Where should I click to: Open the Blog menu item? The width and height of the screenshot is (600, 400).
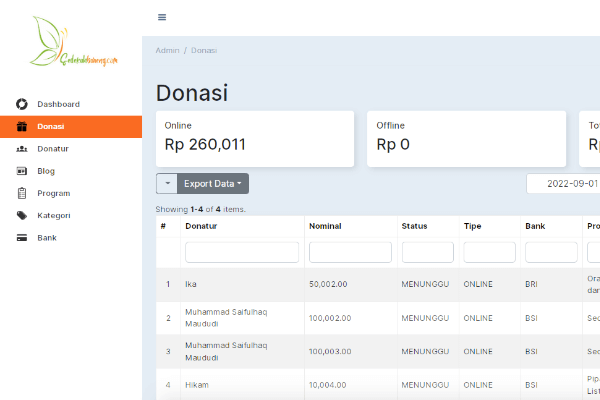pos(46,171)
